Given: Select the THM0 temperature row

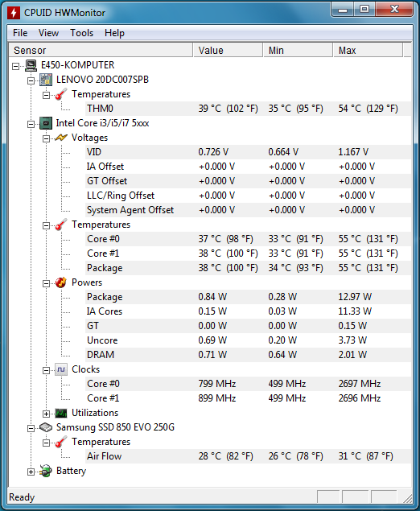Looking at the screenshot, I should coord(248,109).
